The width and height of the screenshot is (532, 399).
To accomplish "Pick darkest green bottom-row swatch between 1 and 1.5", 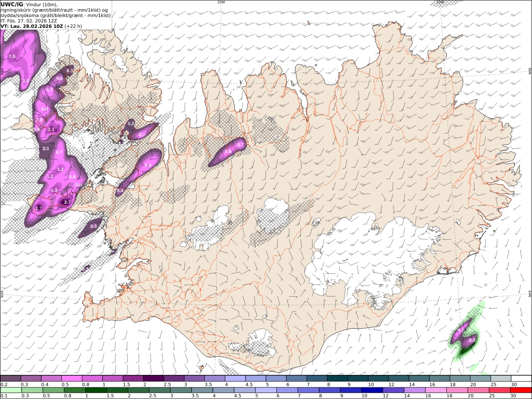I will click(x=96, y=390).
